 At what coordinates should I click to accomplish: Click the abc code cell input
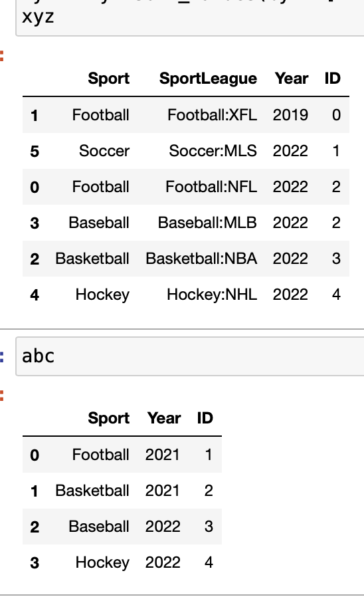tap(190, 356)
